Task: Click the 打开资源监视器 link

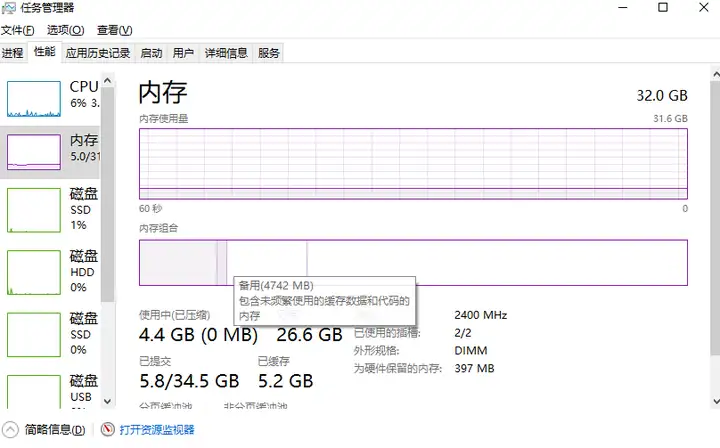Action: tap(157, 430)
